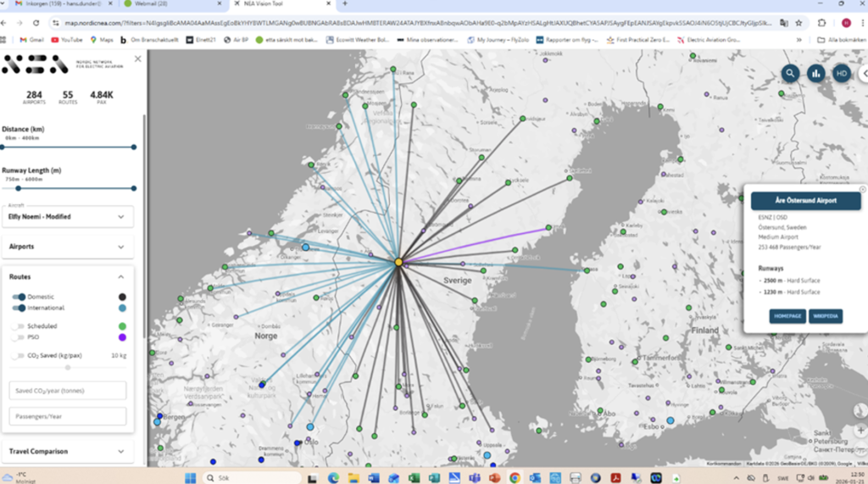Image resolution: width=868 pixels, height=484 pixels.
Task: Click the browser reload icon
Action: [36, 23]
